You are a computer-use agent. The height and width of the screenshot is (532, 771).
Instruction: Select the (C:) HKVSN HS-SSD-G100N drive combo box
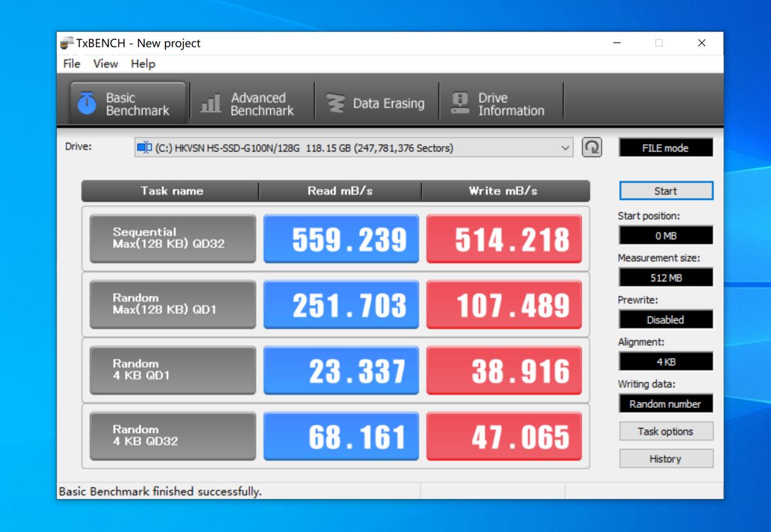[x=354, y=148]
